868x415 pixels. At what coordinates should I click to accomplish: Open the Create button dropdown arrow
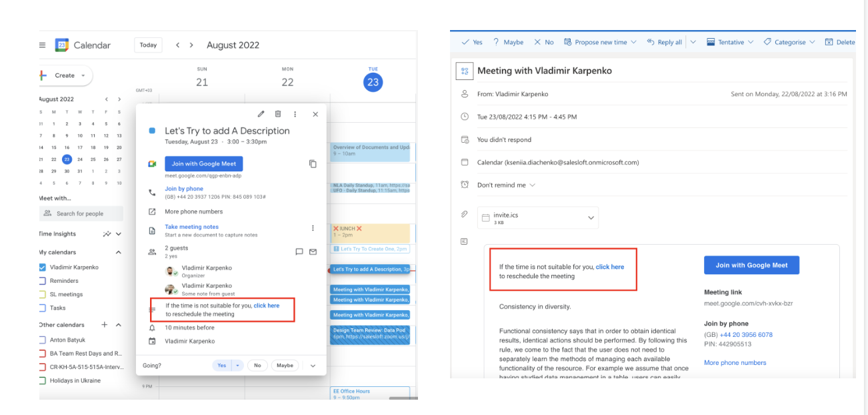[83, 75]
